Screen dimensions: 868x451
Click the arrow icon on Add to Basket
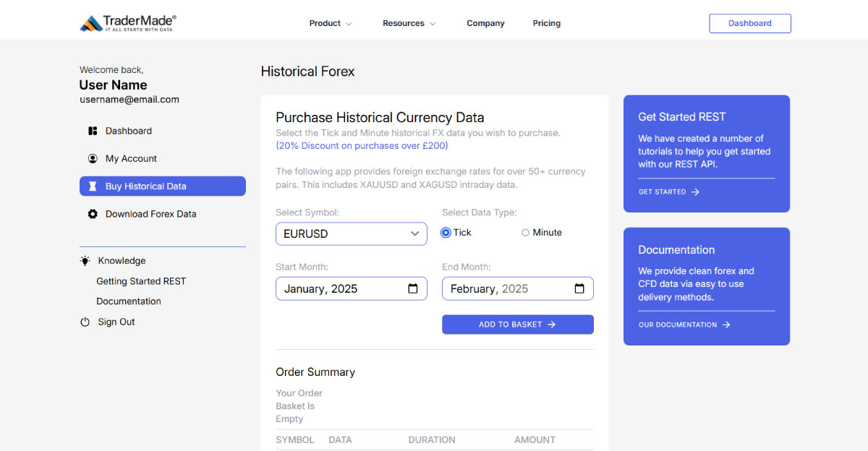click(x=552, y=325)
